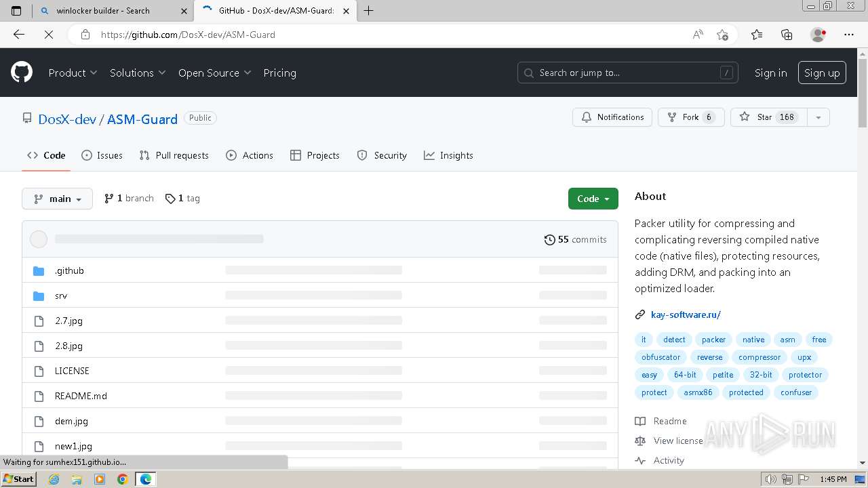Open a new browser tab
Viewport: 868px width, 488px height.
tap(369, 10)
